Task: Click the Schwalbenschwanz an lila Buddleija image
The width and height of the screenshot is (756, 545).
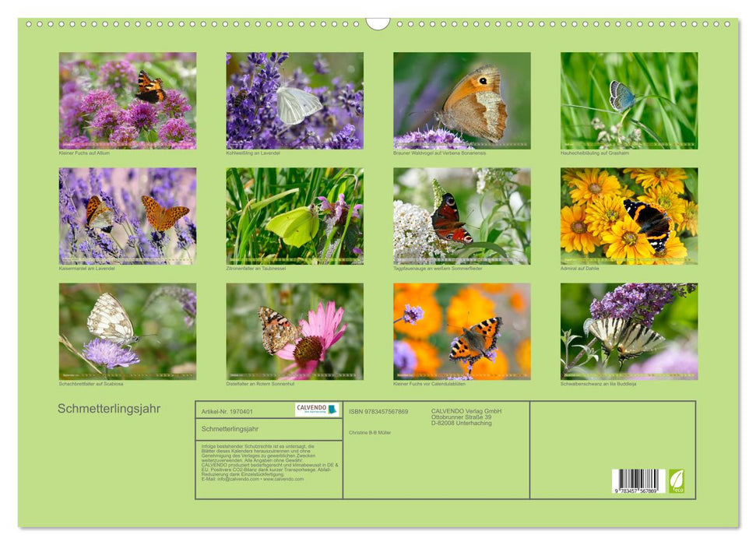Action: (x=629, y=331)
